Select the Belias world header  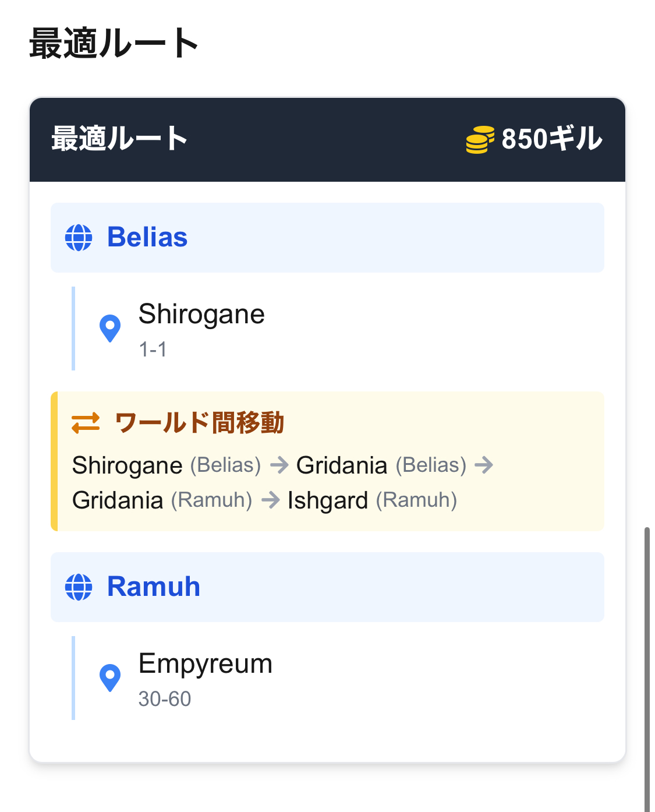[x=327, y=238]
